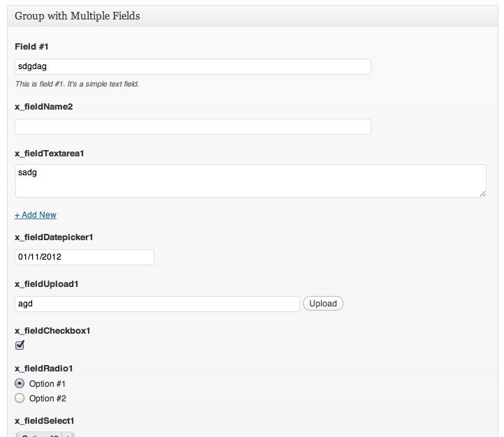Uncheck the x_fieldCheckbox1 checkbox
The height and width of the screenshot is (437, 504).
coord(20,345)
